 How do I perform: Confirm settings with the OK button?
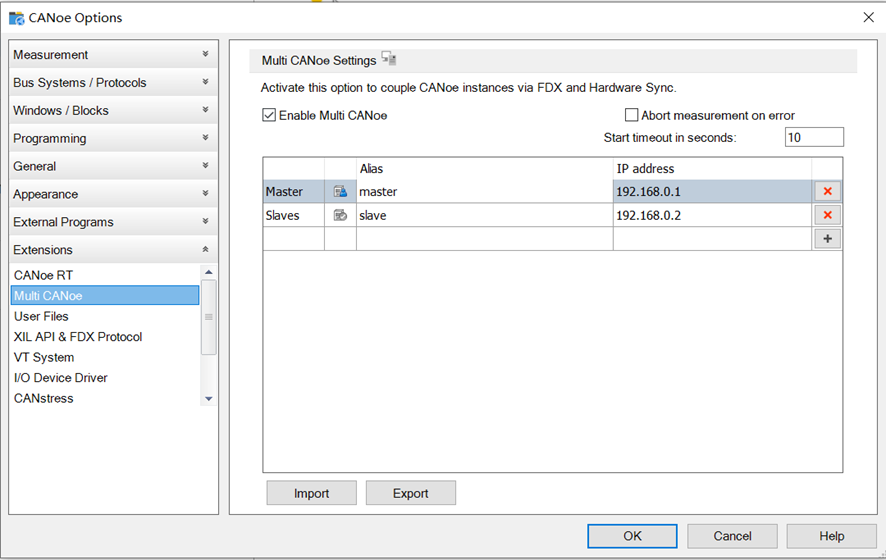point(632,536)
